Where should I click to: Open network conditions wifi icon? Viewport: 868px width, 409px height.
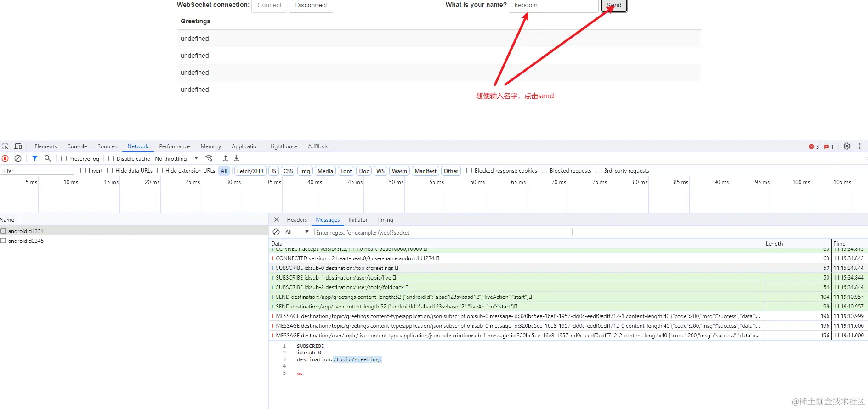click(209, 158)
